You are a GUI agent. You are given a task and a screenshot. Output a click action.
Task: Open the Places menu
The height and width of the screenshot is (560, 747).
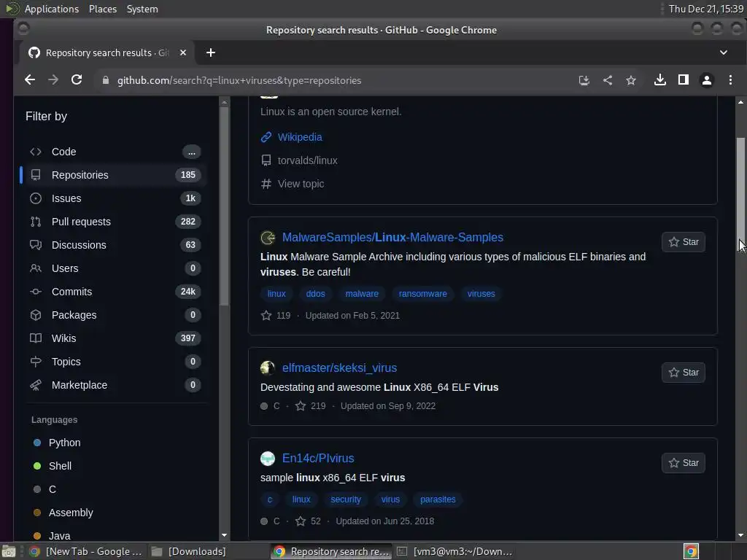pos(102,9)
